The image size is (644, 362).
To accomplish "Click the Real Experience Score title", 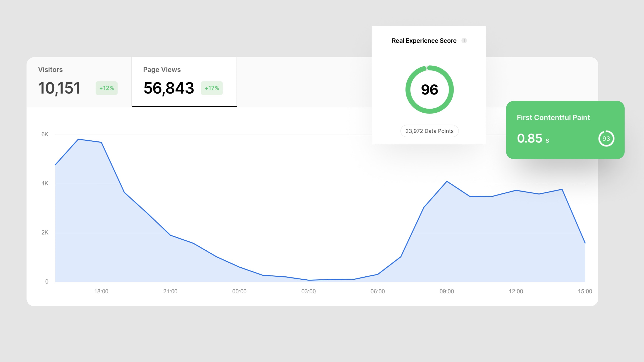I will [424, 41].
